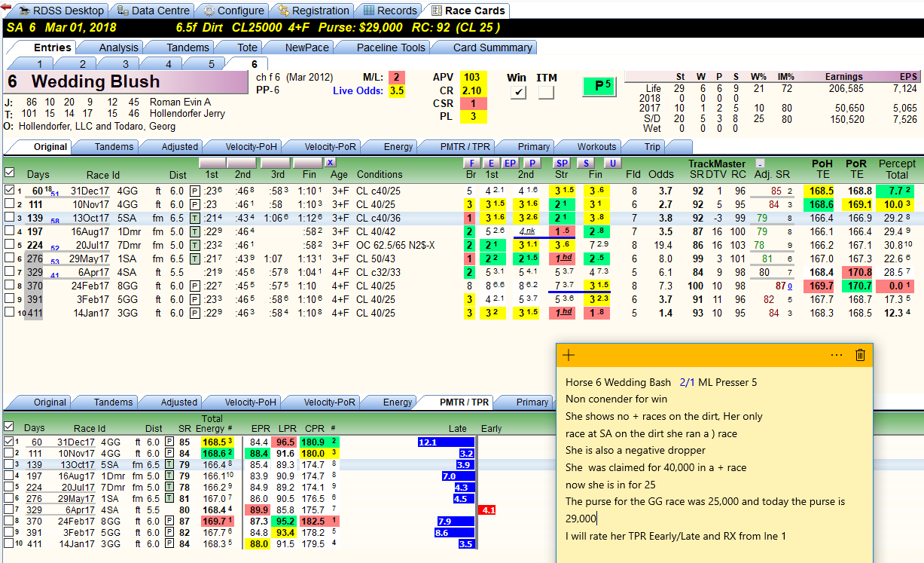Open the Configure tab

click(233, 11)
